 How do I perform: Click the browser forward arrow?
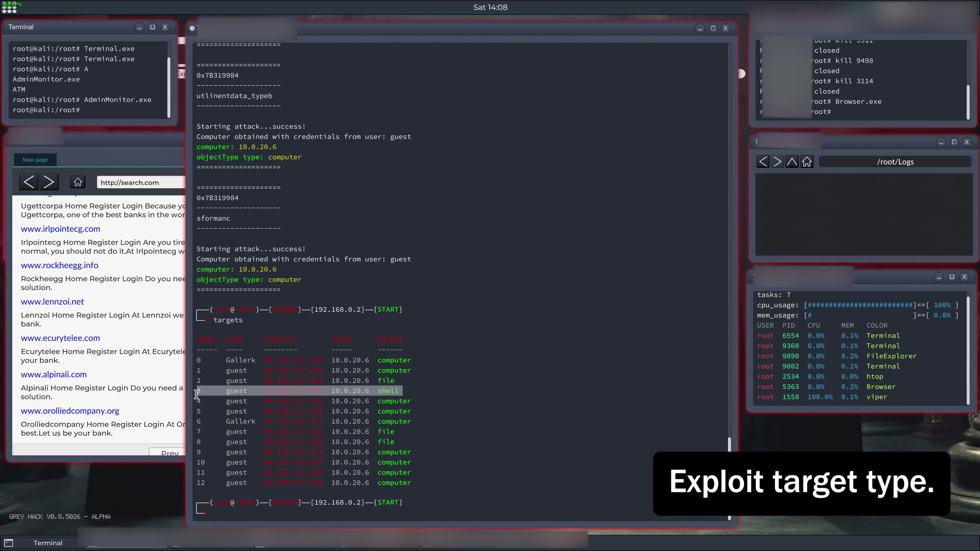[x=49, y=182]
